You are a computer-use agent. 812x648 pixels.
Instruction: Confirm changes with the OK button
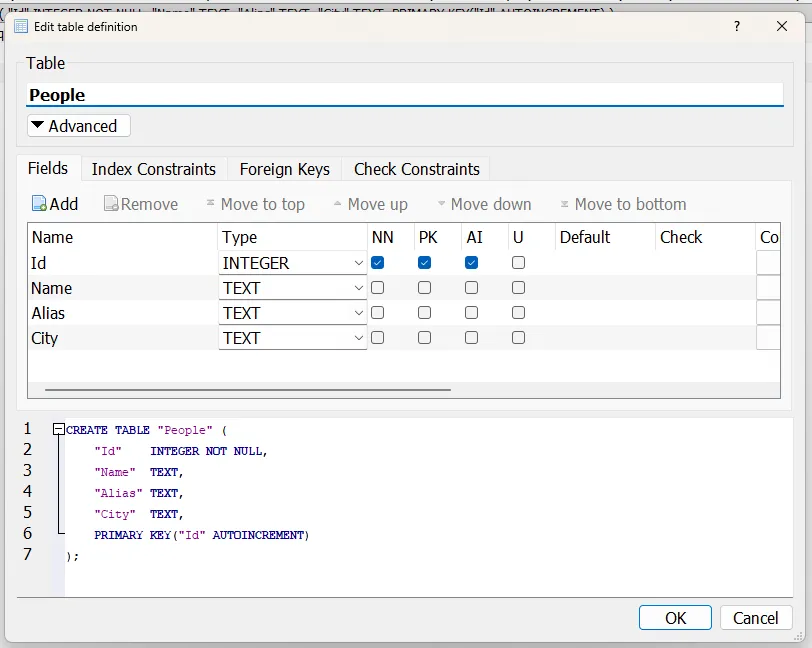pos(675,617)
